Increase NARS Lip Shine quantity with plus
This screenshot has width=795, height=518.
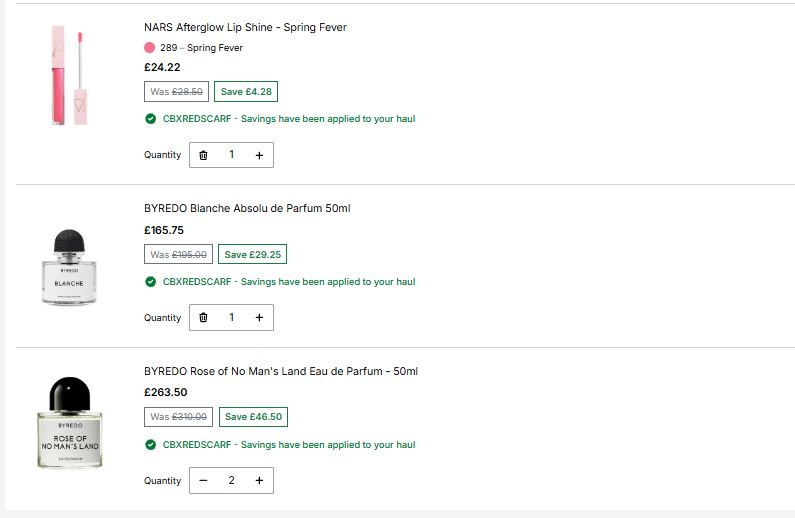[259, 155]
